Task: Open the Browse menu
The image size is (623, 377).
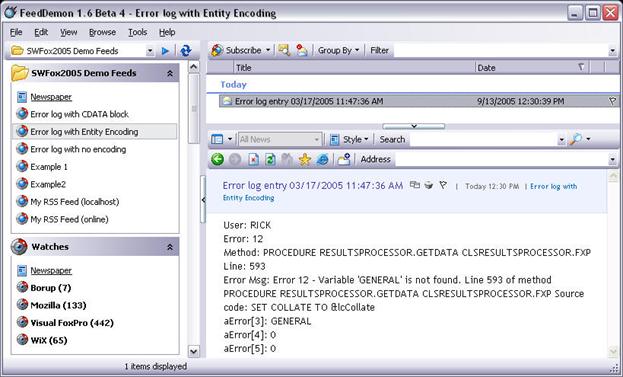Action: pyautogui.click(x=102, y=32)
